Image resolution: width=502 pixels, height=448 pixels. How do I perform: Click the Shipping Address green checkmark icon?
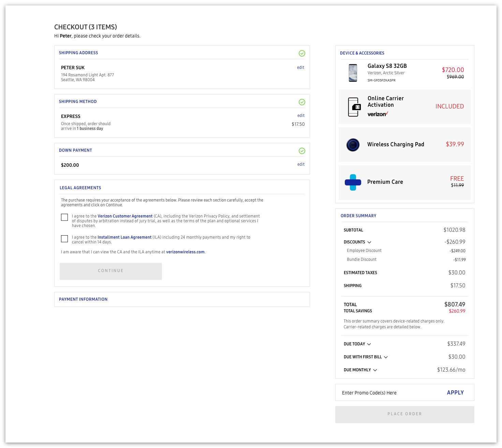302,53
